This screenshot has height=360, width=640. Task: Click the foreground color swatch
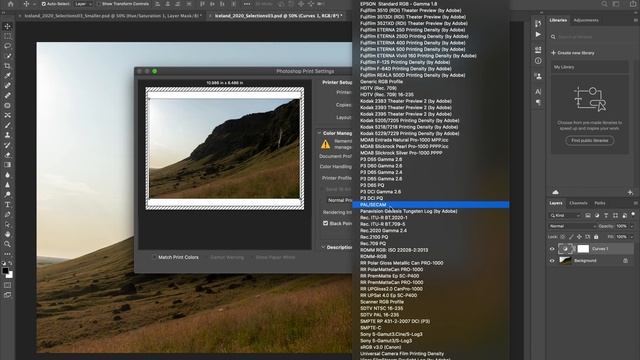point(5,271)
